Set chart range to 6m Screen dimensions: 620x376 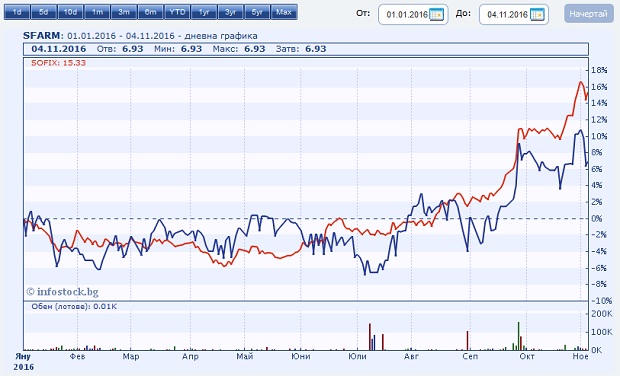point(150,12)
